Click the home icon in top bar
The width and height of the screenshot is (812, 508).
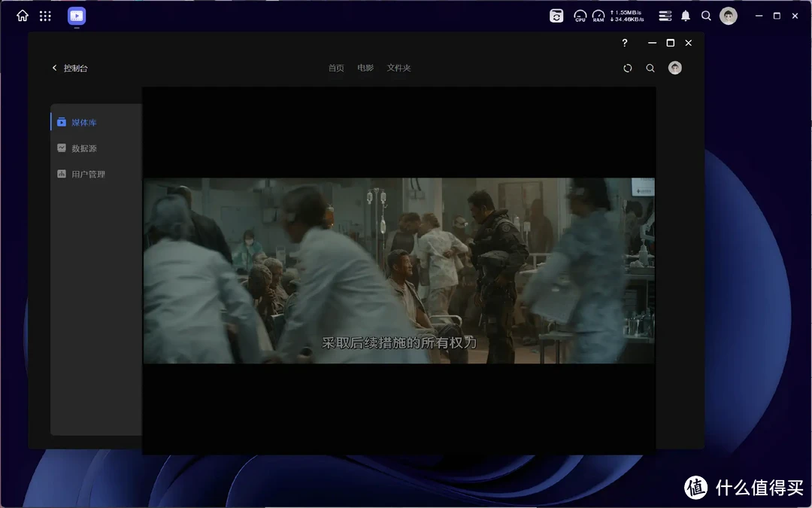[23, 16]
